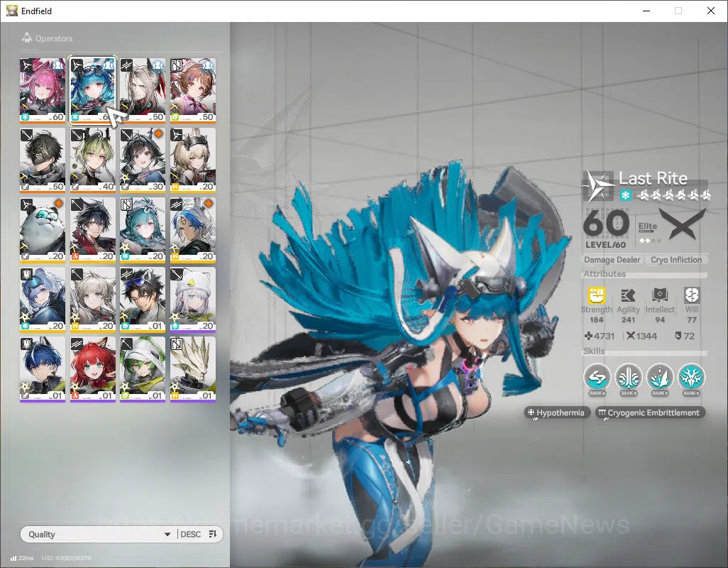
Task: Select blue-haired boy with ears level 01
Action: 43,368
